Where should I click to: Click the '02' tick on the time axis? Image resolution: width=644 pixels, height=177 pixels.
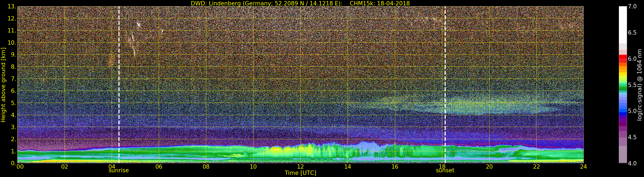pyautogui.click(x=65, y=167)
